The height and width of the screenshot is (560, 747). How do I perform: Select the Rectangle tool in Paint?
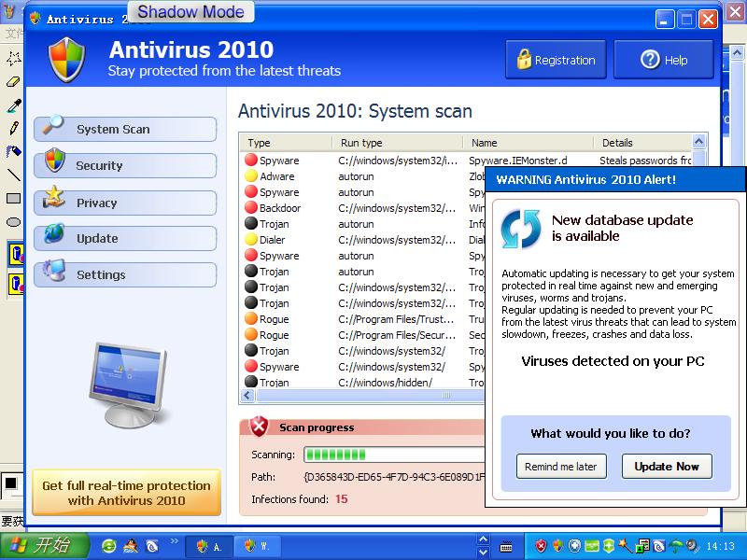click(14, 198)
